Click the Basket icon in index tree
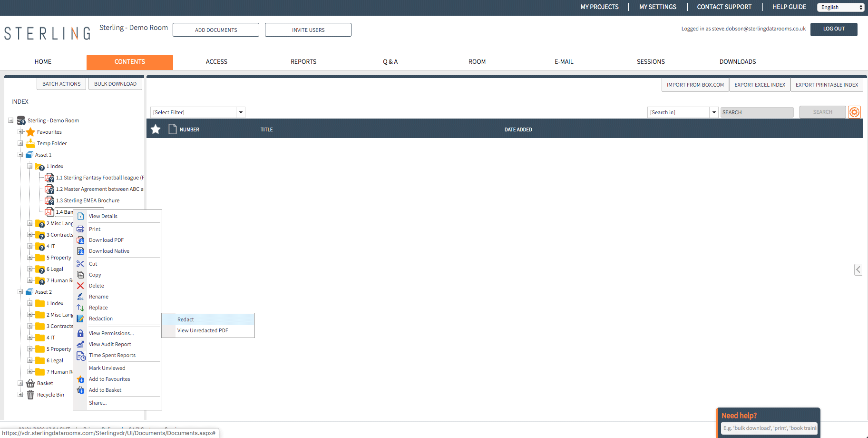The image size is (868, 438). (30, 383)
